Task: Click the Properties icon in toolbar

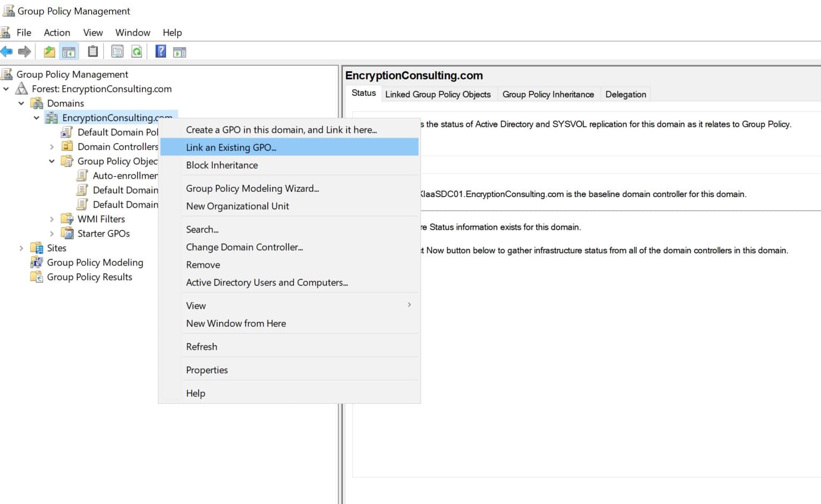Action: click(x=117, y=51)
